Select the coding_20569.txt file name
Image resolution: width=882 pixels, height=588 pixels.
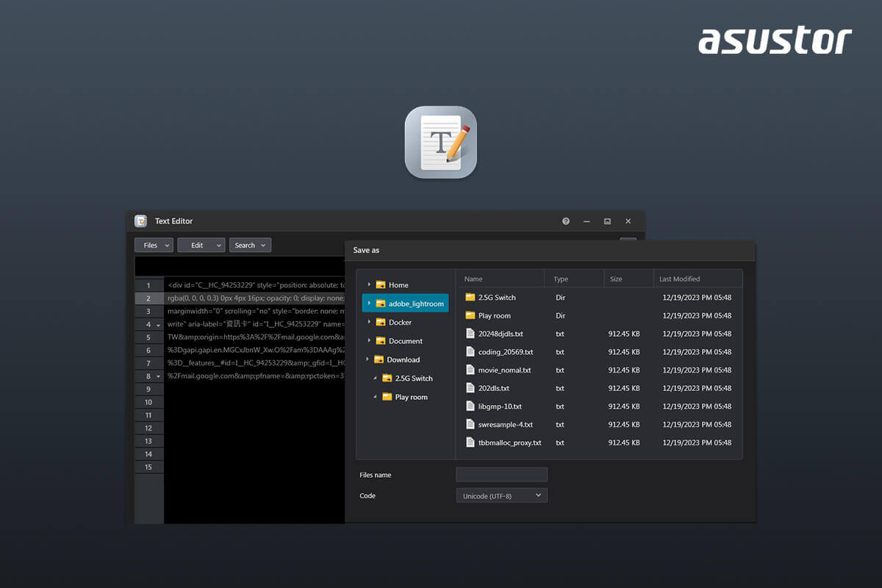[506, 352]
